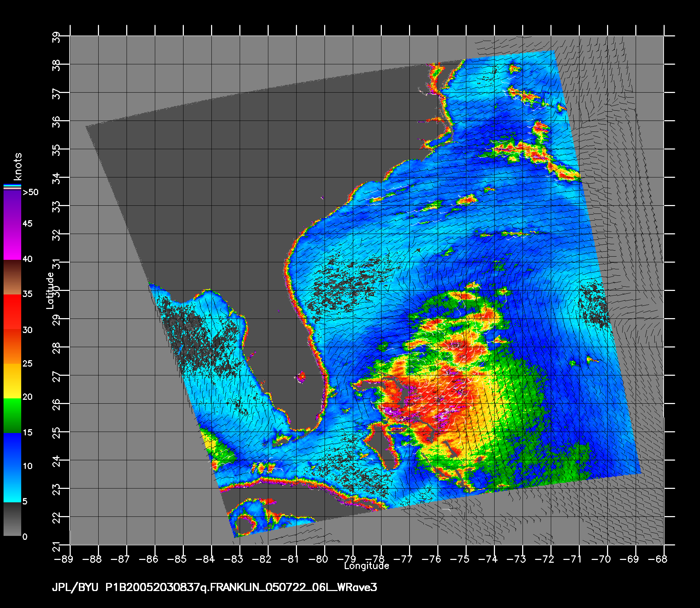The width and height of the screenshot is (700, 608).
Task: Click the magenta 40–45 knots colorbar band
Action: [12, 242]
